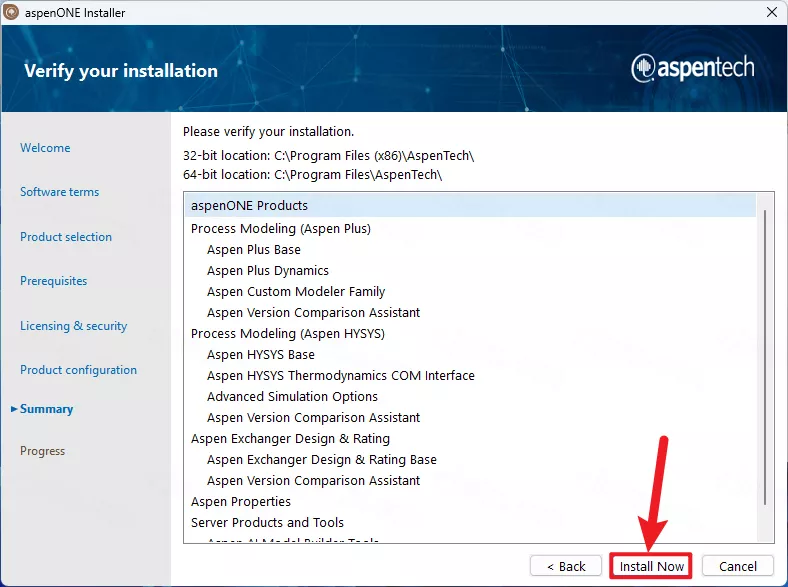Cancel the installation
Screen dimensions: 788x587
pos(737,566)
